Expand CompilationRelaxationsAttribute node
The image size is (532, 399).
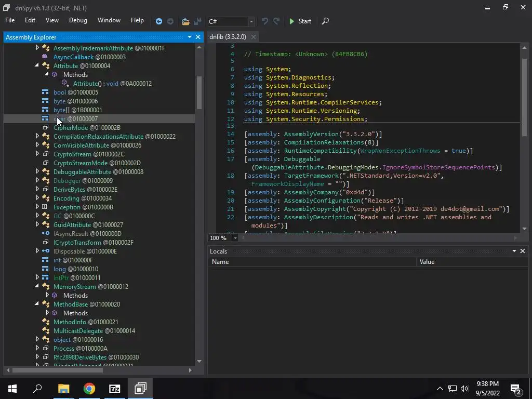coord(37,136)
